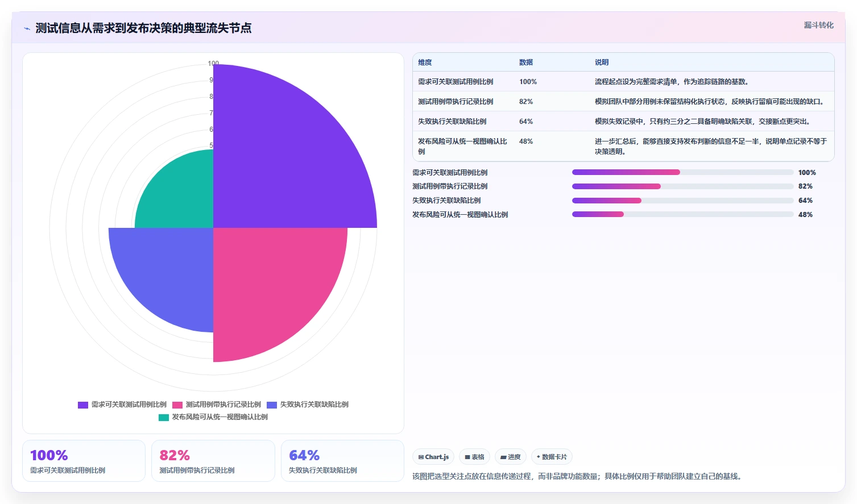The width and height of the screenshot is (857, 504).
Task: Click the page title 测试信息从需求到发布决策的典型流失节点
Action: (x=143, y=28)
